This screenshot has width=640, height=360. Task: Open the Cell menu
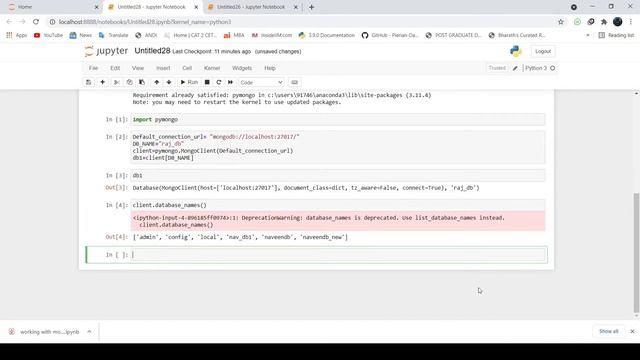pos(187,68)
